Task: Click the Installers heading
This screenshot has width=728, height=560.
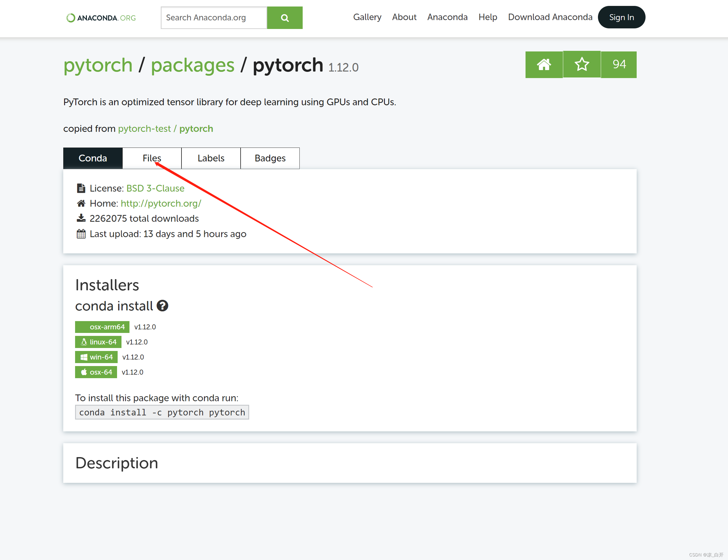Action: [x=107, y=285]
